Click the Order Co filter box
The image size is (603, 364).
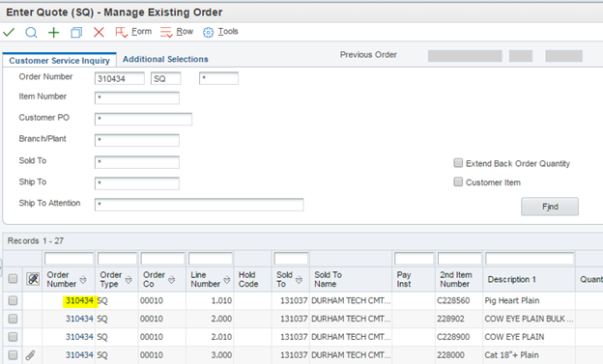pyautogui.click(x=162, y=259)
